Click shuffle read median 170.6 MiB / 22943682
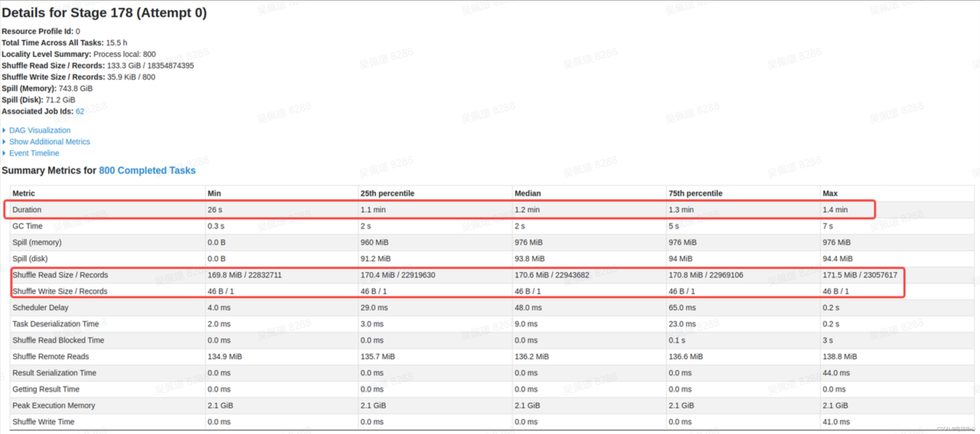Image resolution: width=980 pixels, height=434 pixels. 552,275
